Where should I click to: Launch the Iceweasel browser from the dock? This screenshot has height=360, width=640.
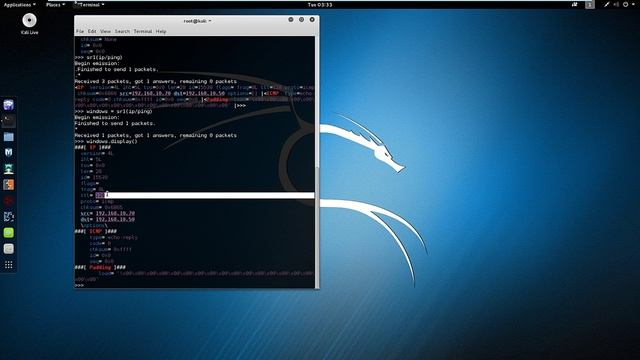click(9, 105)
